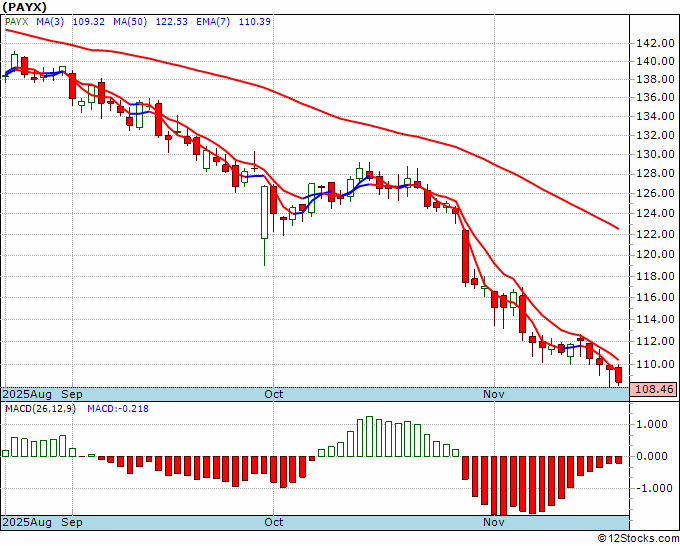The width and height of the screenshot is (680, 546).
Task: Click the EMA(7) legend label
Action: (x=213, y=22)
